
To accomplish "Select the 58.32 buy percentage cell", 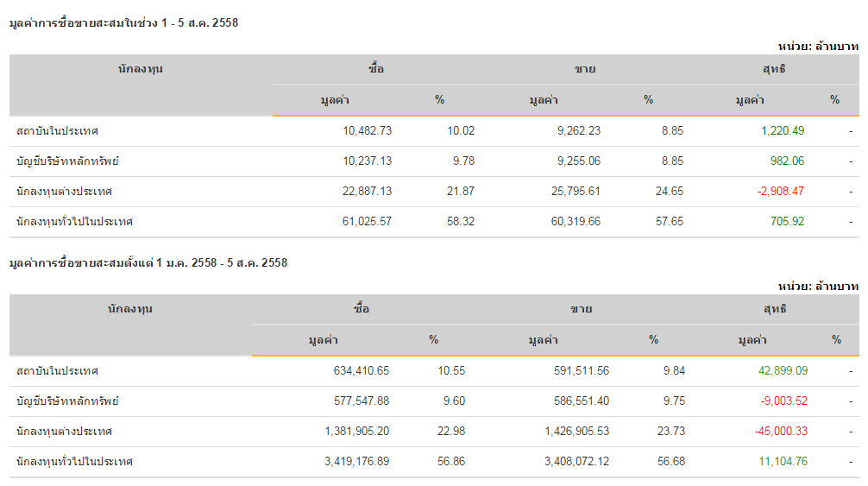I will 461,222.
